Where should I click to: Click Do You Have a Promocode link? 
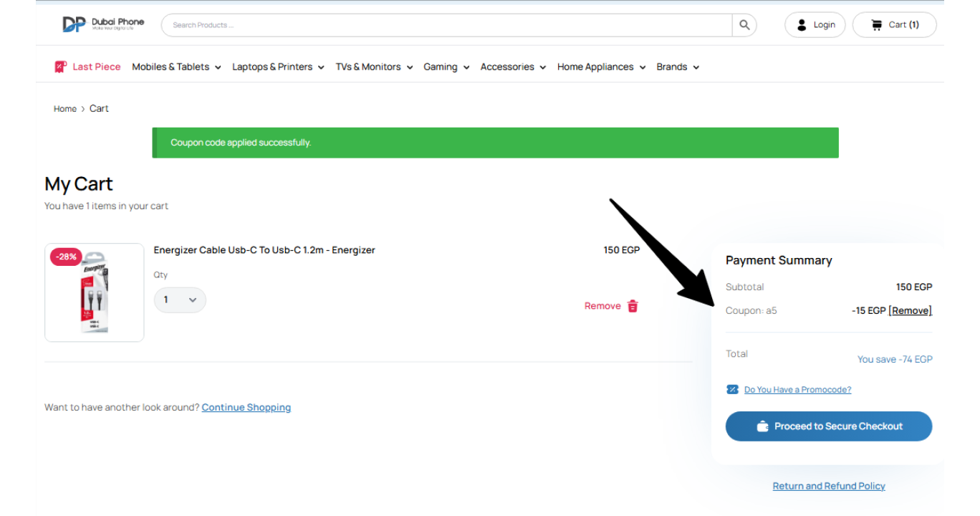[x=797, y=390]
